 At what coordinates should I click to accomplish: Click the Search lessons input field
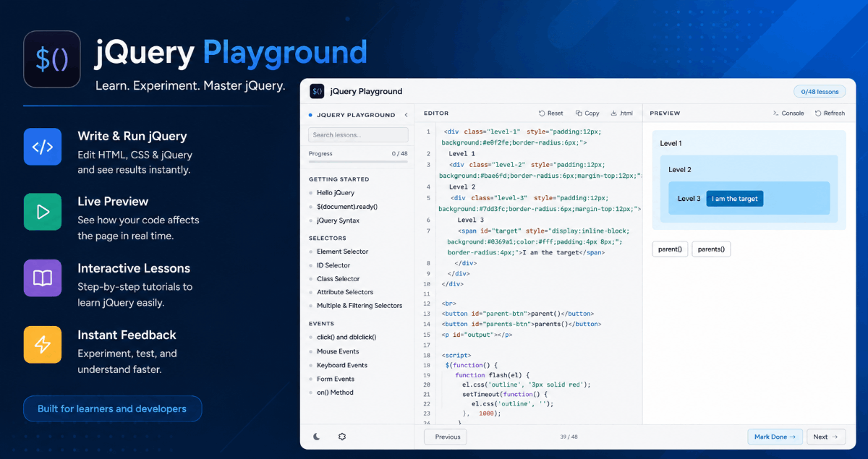pyautogui.click(x=358, y=135)
